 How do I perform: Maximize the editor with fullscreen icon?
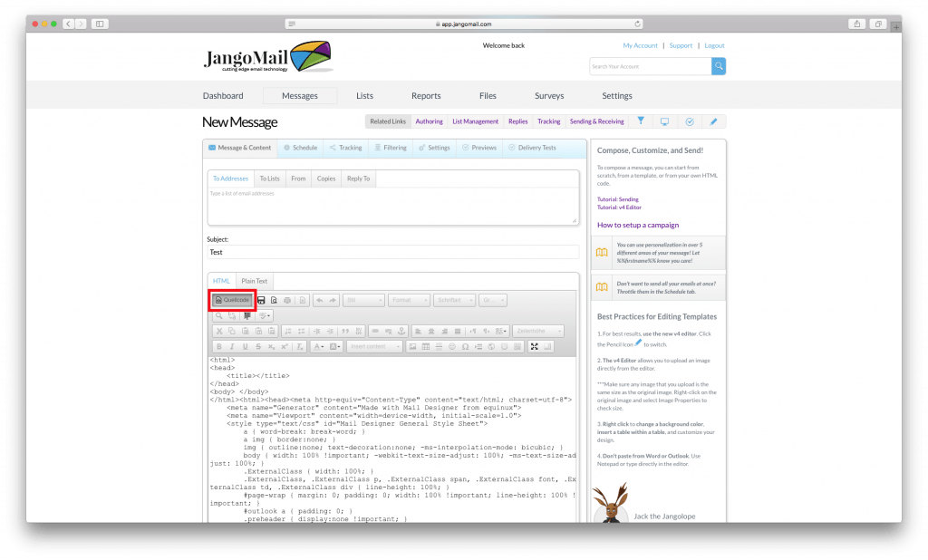(x=535, y=346)
